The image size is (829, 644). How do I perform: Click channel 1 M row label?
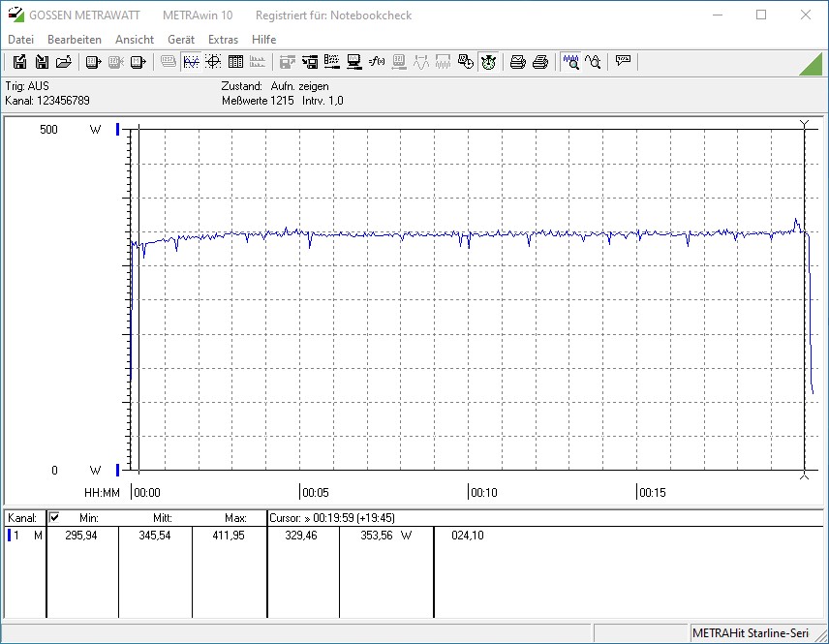[x=25, y=536]
